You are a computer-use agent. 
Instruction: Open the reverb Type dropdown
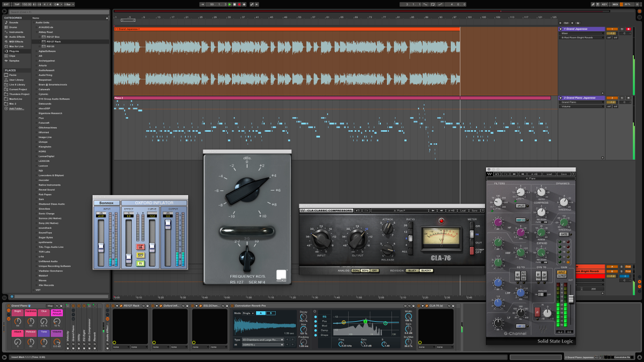(262, 340)
